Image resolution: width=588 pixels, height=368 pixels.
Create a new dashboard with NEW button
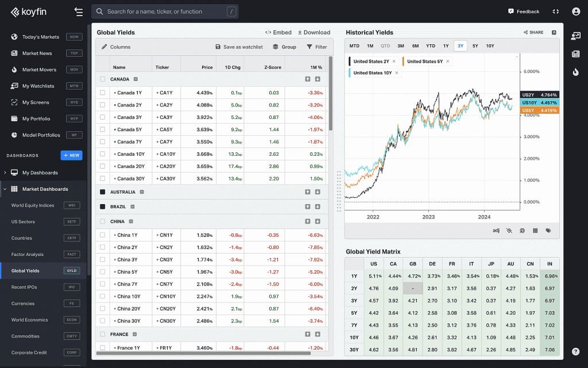[71, 155]
